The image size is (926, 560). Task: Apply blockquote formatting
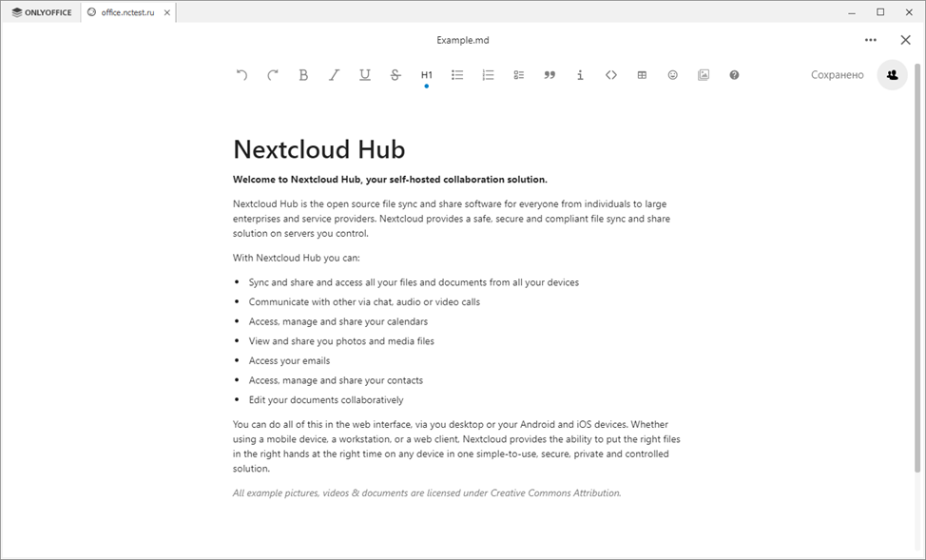[x=550, y=75]
